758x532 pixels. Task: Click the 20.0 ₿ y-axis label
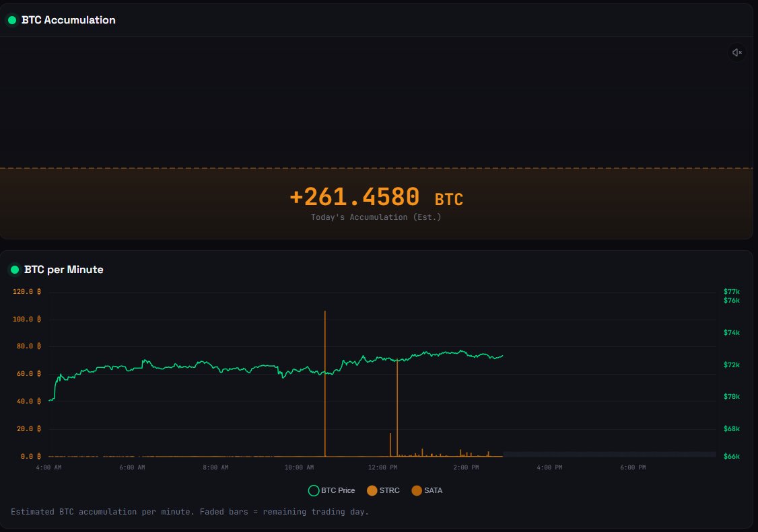(28, 429)
